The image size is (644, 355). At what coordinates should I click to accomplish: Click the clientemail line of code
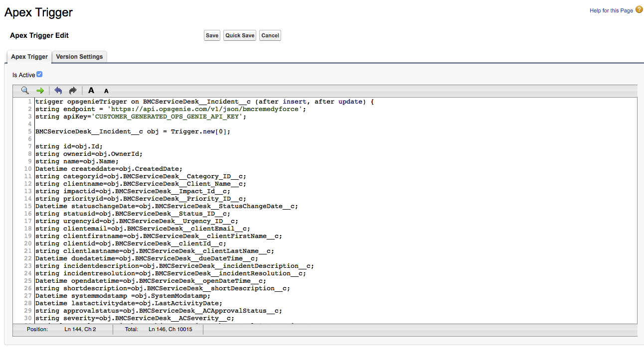pos(143,229)
